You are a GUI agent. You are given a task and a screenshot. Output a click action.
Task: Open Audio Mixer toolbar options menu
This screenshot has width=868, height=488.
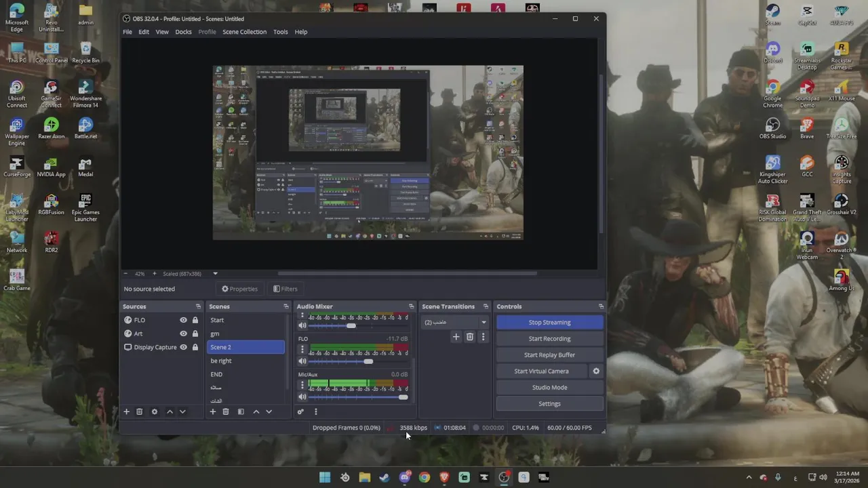(x=315, y=411)
